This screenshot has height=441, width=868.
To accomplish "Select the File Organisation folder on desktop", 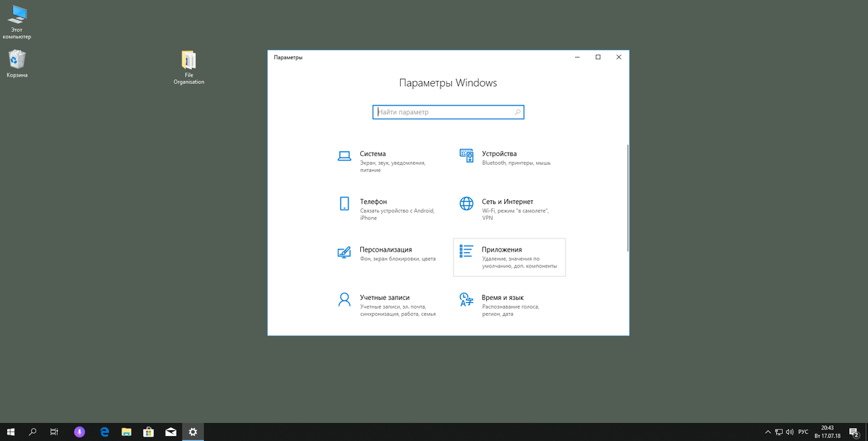I will tap(189, 69).
